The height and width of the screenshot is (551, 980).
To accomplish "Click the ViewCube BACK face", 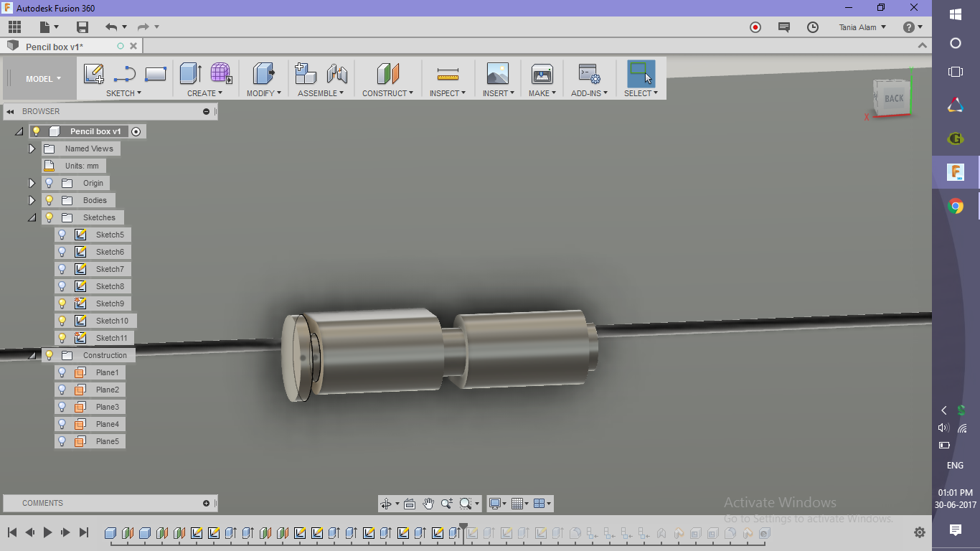I will click(x=893, y=98).
